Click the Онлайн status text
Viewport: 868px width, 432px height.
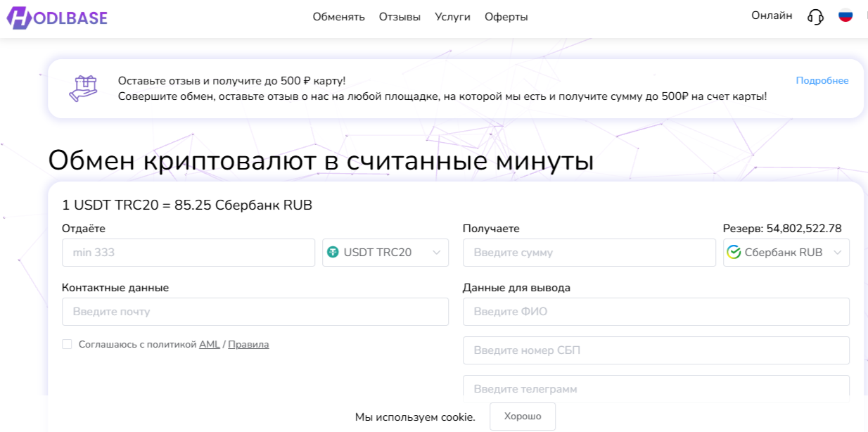click(x=772, y=15)
